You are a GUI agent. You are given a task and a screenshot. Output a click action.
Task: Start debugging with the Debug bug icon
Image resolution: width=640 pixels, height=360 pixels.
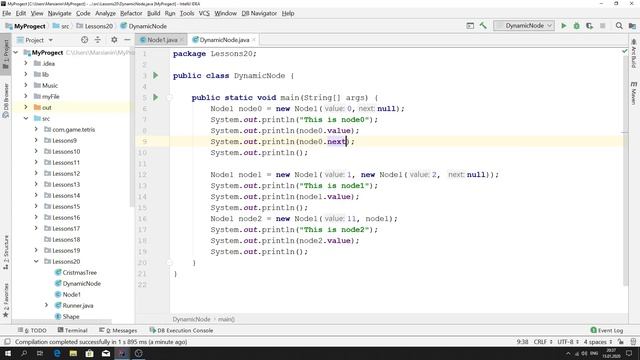576,26
